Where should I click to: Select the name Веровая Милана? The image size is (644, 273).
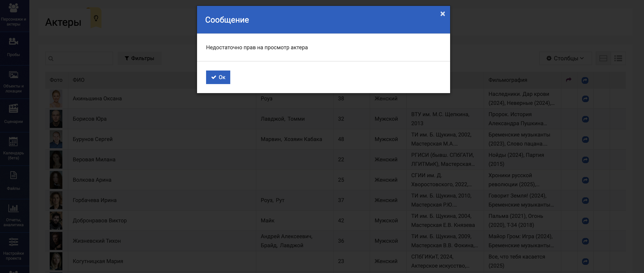pyautogui.click(x=94, y=160)
